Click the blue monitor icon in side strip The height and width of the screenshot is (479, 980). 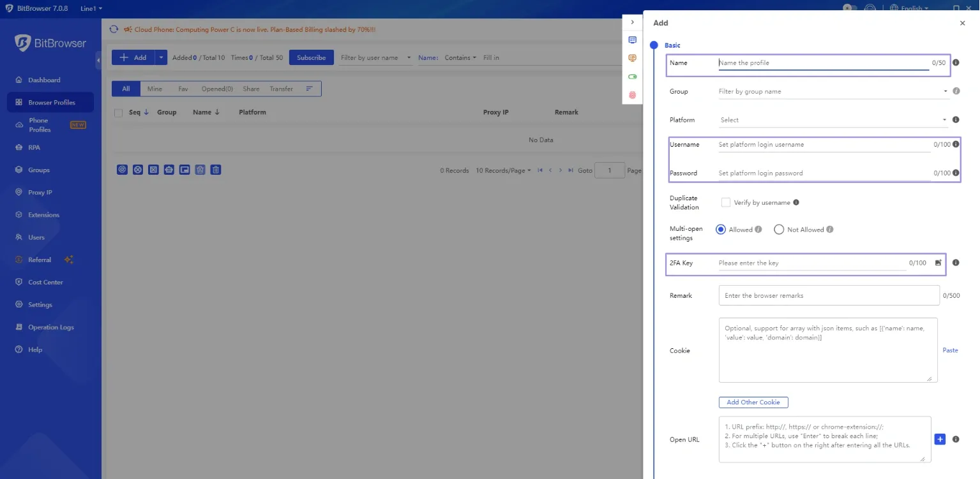pos(633,40)
